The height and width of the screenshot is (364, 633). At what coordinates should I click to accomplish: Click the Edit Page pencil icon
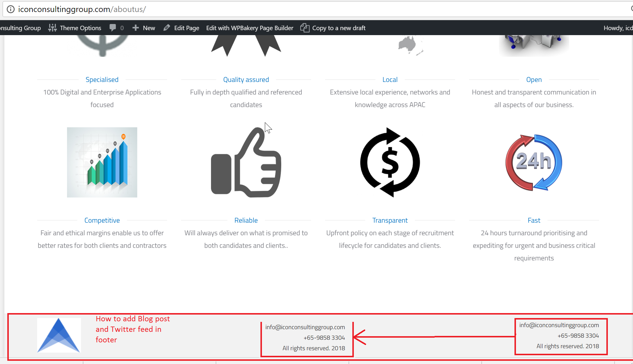tap(167, 28)
